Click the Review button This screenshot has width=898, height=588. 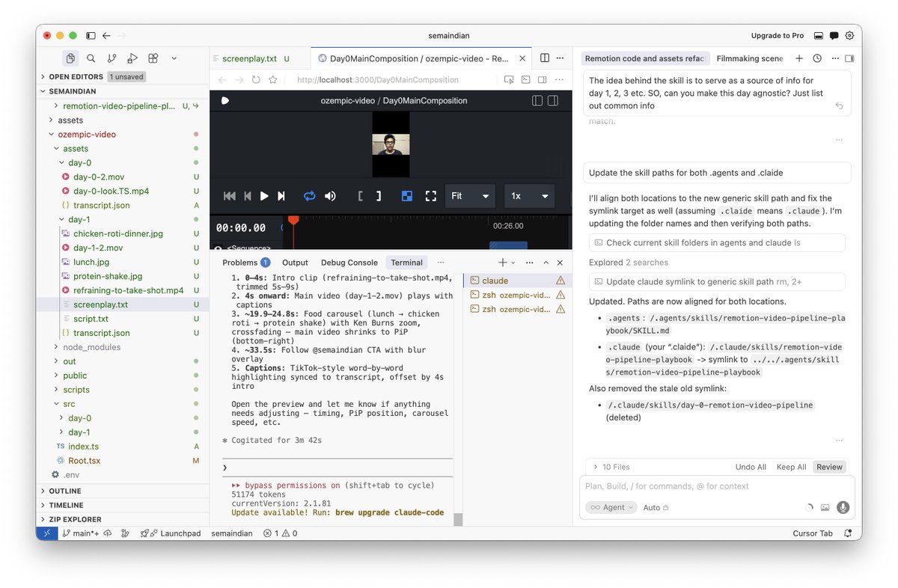click(829, 467)
